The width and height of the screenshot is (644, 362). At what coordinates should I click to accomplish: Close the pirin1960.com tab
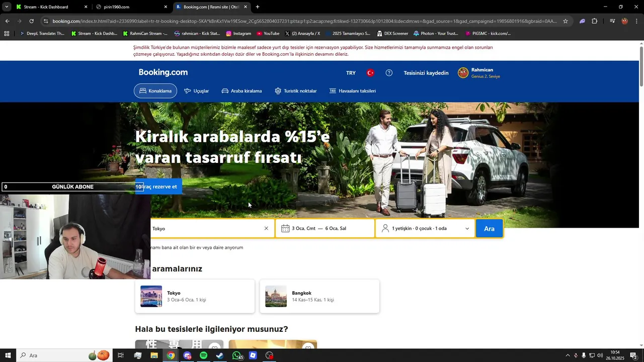(166, 7)
